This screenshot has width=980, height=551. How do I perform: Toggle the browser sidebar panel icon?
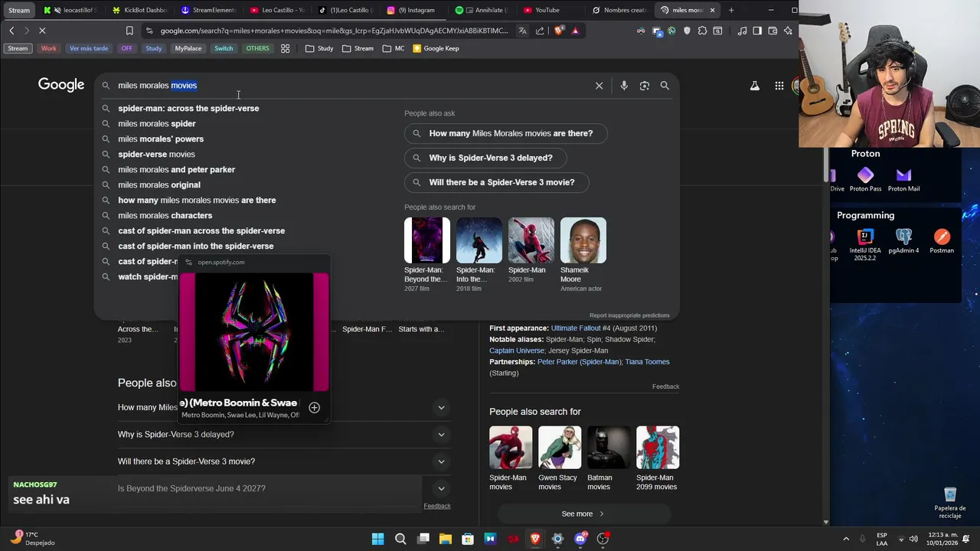point(757,31)
